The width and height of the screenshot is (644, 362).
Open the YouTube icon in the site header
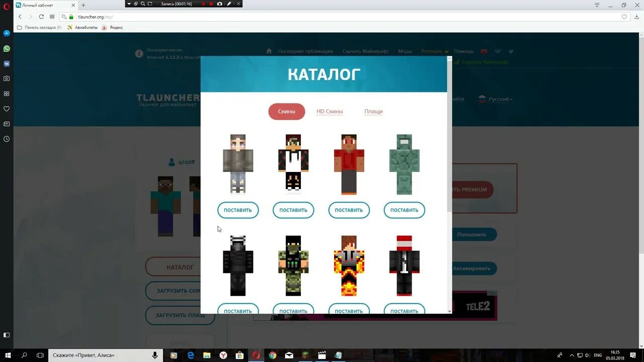point(484,51)
